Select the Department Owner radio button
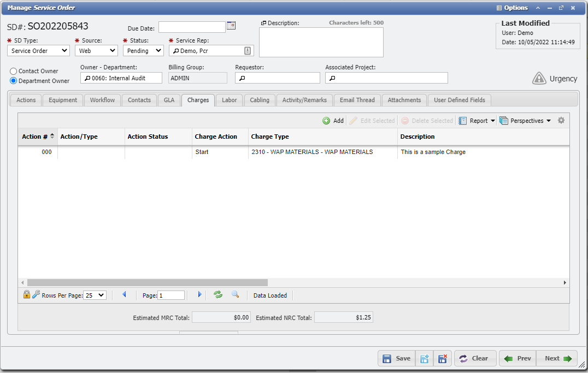Screen dimensions: 588x373 pos(13,80)
